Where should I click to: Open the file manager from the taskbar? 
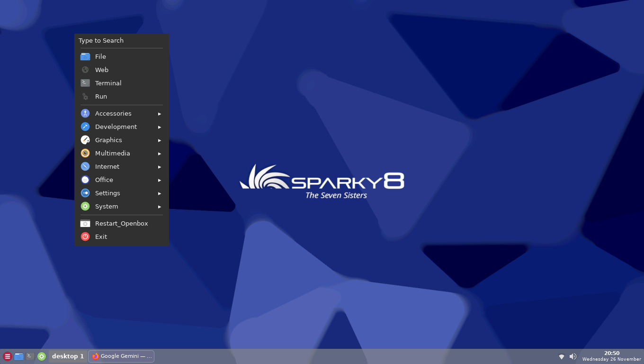19,356
